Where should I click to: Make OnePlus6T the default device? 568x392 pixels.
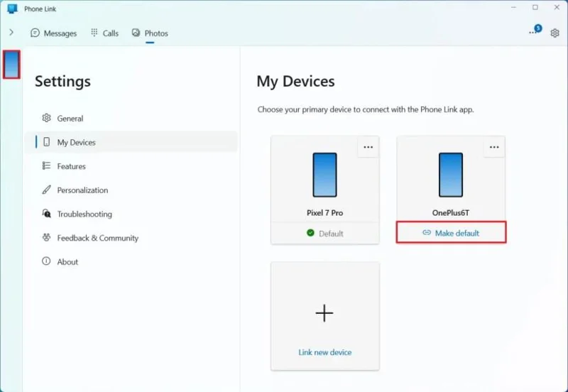click(x=451, y=233)
